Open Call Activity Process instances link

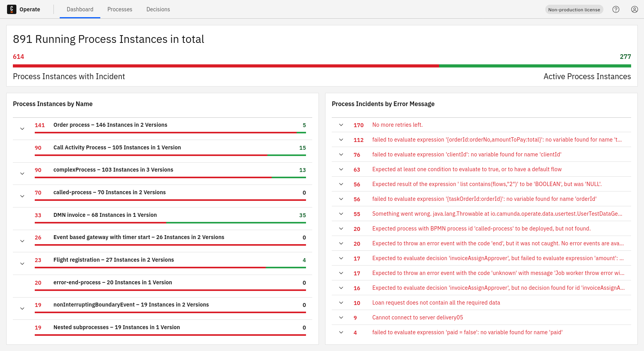pyautogui.click(x=117, y=147)
